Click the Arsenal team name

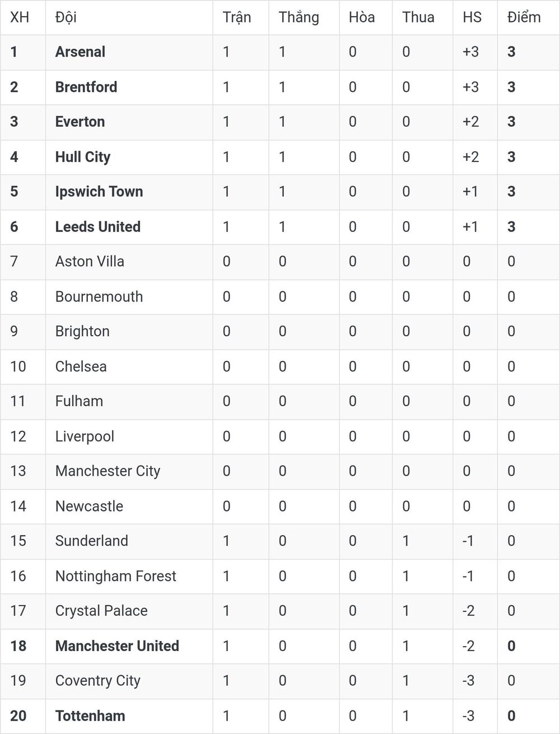point(80,52)
